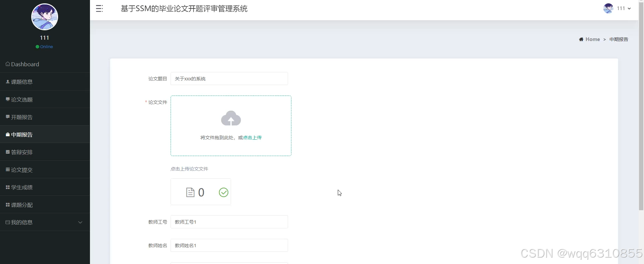
Task: Click the 中期报告 briefcase icon
Action: pos(8,134)
